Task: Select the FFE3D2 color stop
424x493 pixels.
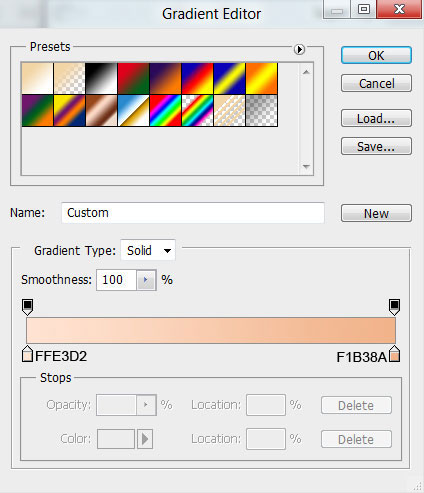Action: (x=27, y=354)
